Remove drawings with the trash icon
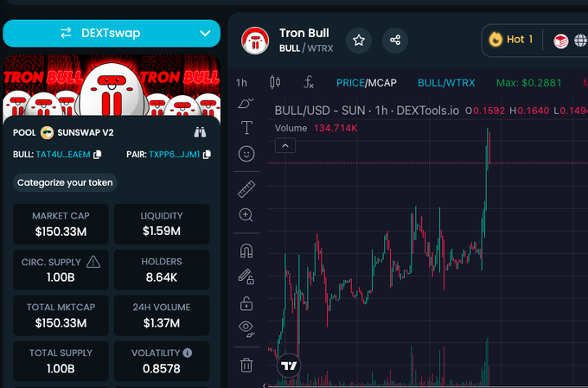 click(246, 365)
